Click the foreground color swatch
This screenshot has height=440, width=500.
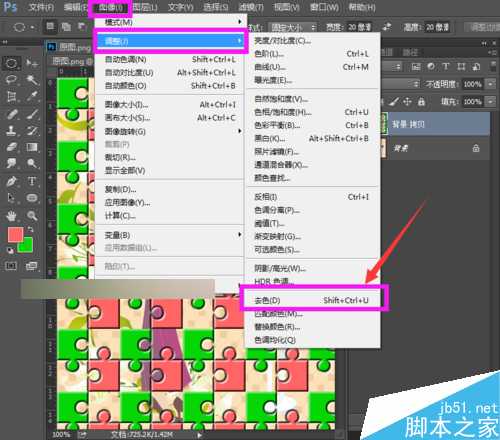tap(15, 234)
